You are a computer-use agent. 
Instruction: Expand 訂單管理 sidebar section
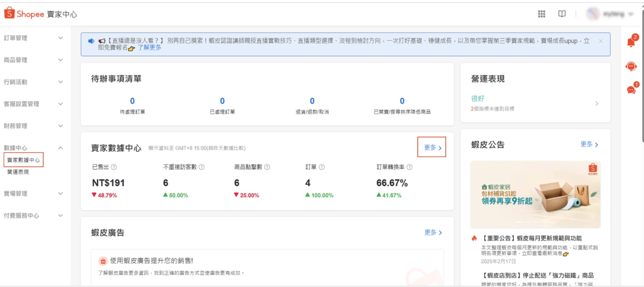pyautogui.click(x=35, y=38)
